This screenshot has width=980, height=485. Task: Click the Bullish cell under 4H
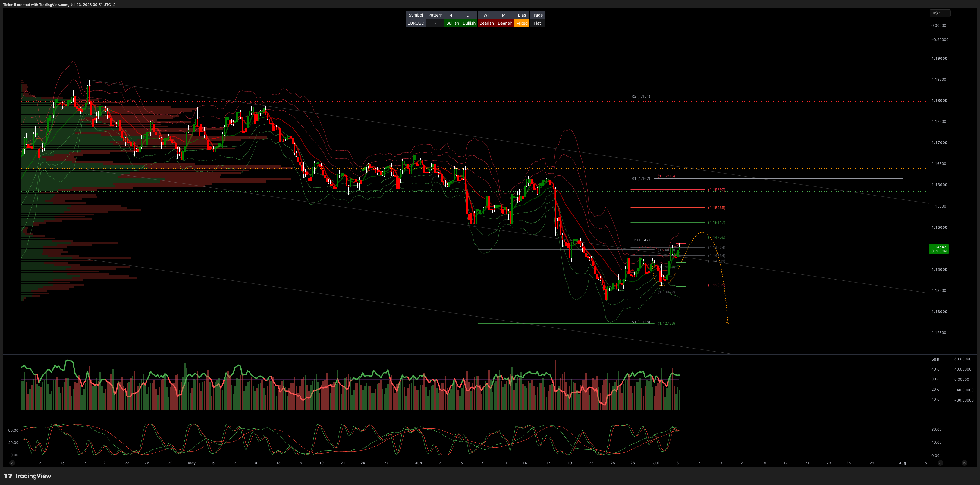[452, 23]
